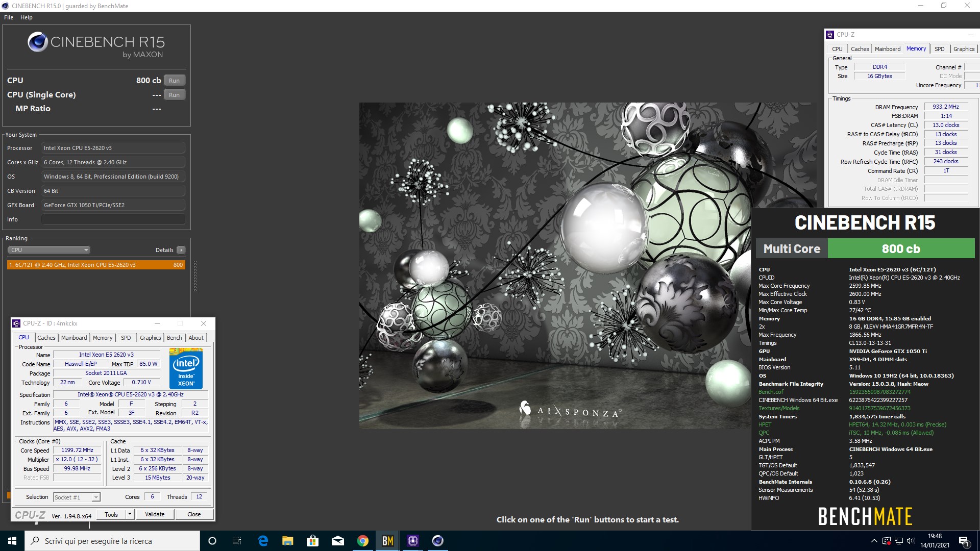Image resolution: width=980 pixels, height=551 pixels.
Task: Launch Microsoft Edge from the taskbar
Action: [x=263, y=541]
